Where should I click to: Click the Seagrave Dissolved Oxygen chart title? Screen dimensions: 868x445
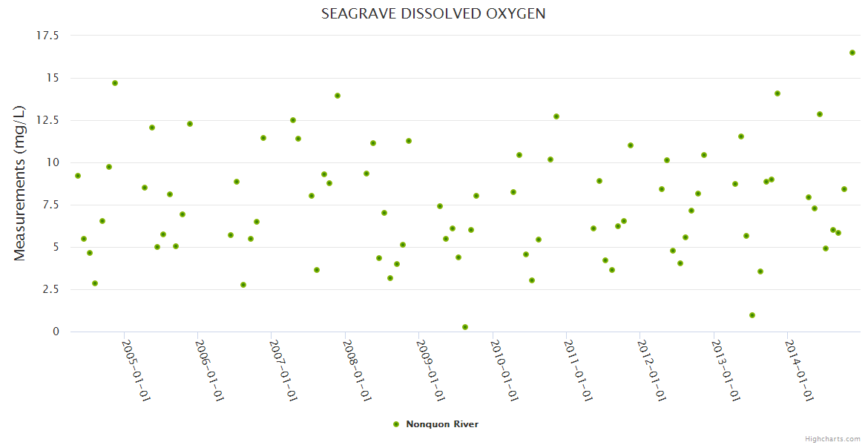[x=433, y=14]
